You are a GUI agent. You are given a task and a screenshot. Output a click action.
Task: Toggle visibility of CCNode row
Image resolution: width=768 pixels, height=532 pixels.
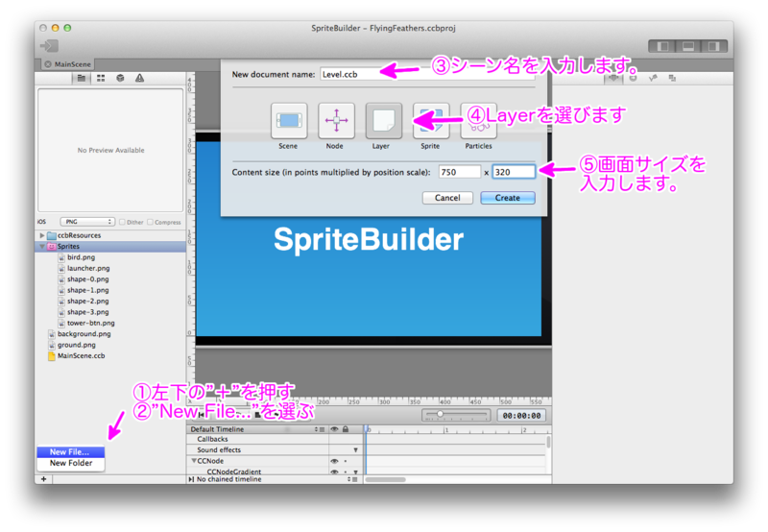334,461
